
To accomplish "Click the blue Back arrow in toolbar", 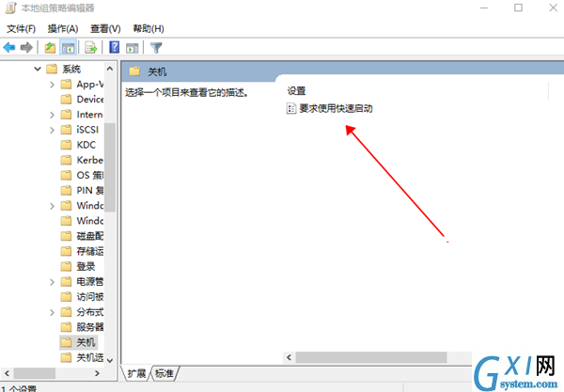I will (9, 47).
